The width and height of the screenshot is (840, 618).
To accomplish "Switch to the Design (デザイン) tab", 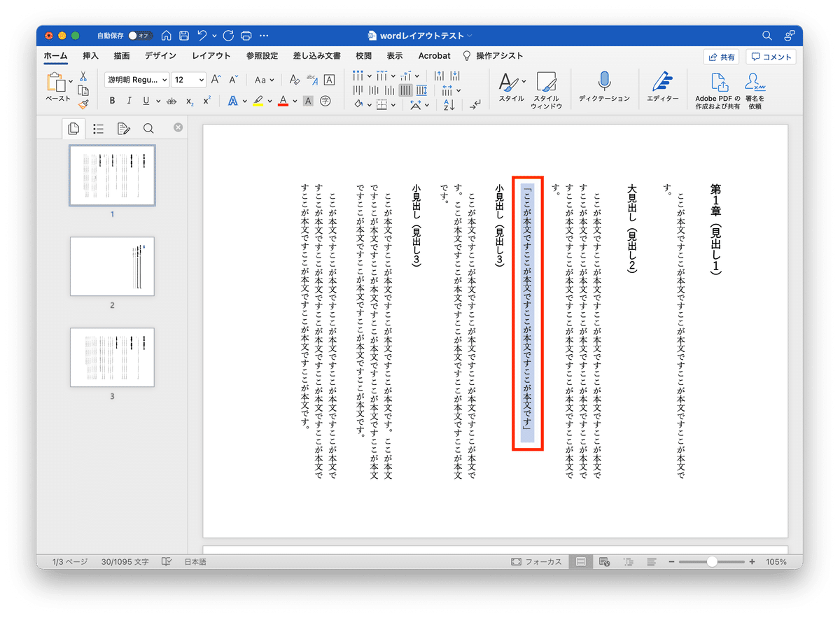I will (x=160, y=56).
